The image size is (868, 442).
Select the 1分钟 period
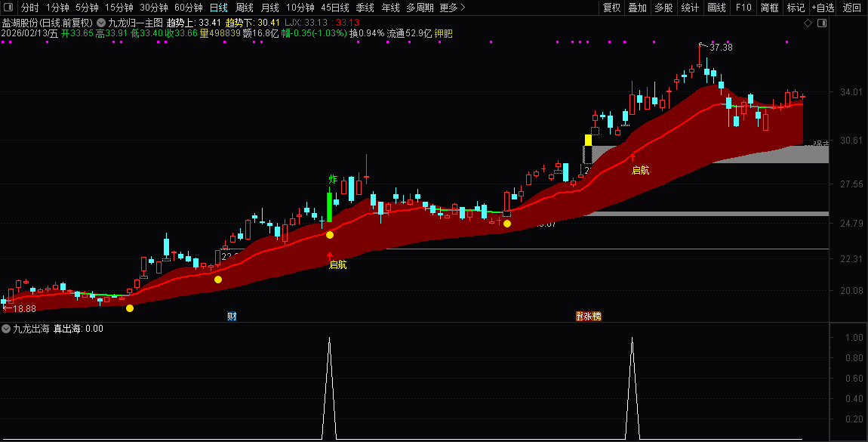[57, 8]
